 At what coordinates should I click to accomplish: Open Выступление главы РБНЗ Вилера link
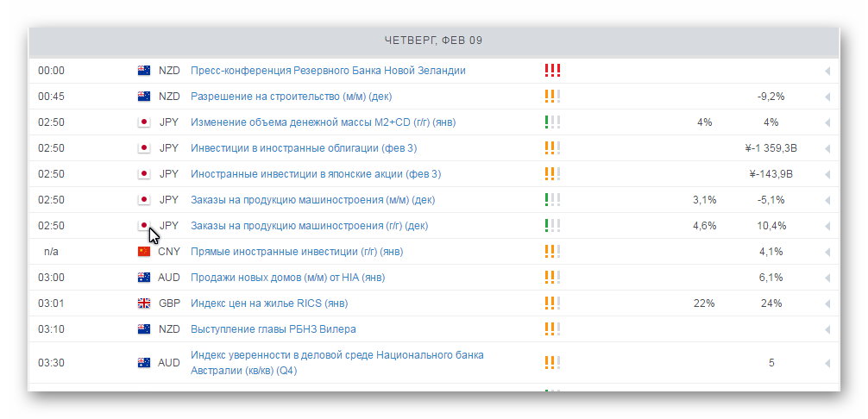click(x=274, y=329)
